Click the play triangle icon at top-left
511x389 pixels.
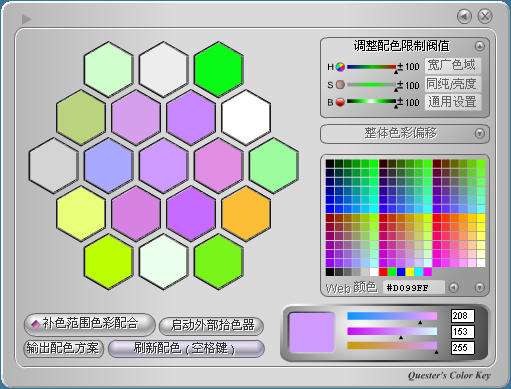27,19
